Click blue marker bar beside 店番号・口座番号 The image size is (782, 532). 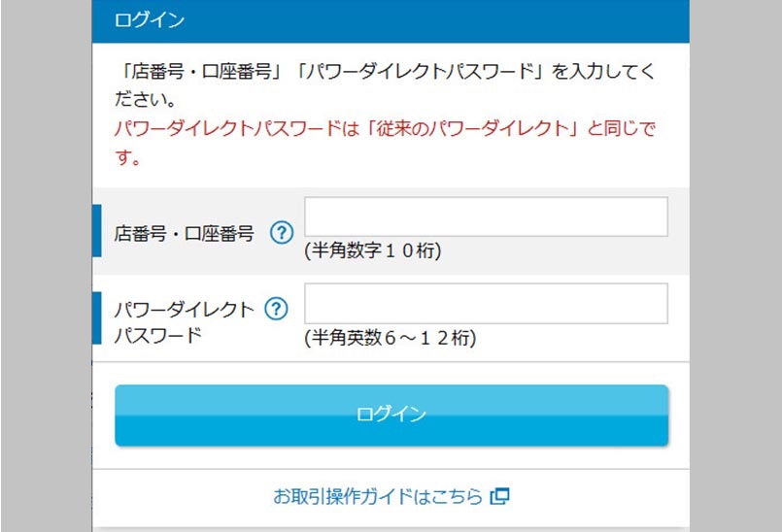point(97,231)
